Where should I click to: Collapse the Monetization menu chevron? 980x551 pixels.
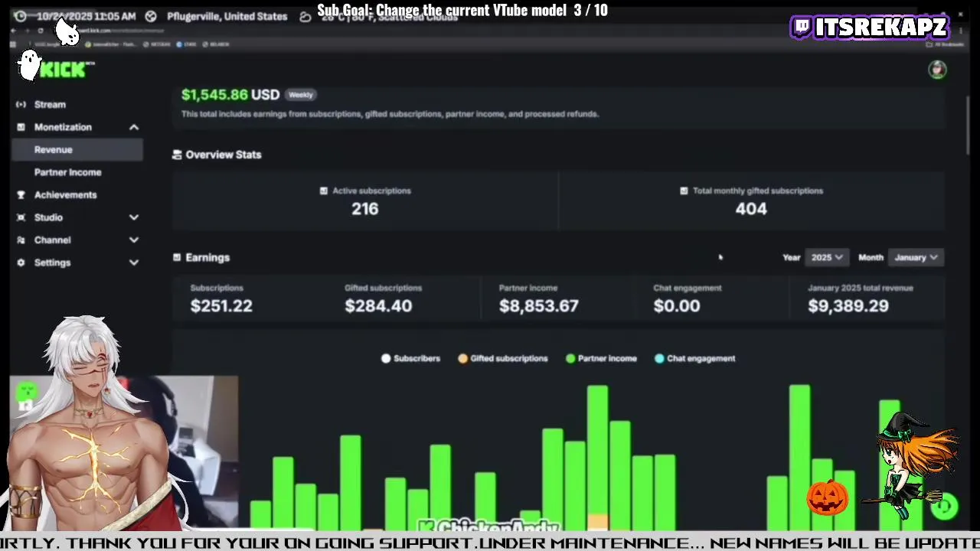134,127
